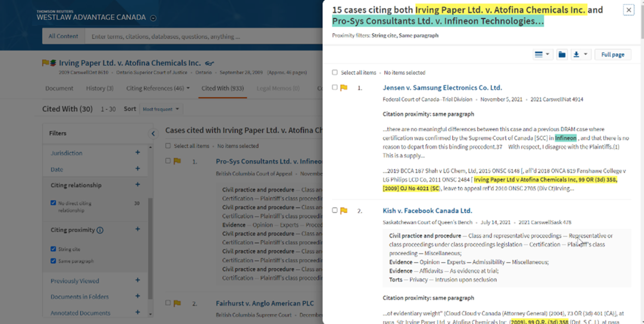This screenshot has height=324, width=644.
Task: Expand the Jurisdiction filter
Action: pos(137,153)
